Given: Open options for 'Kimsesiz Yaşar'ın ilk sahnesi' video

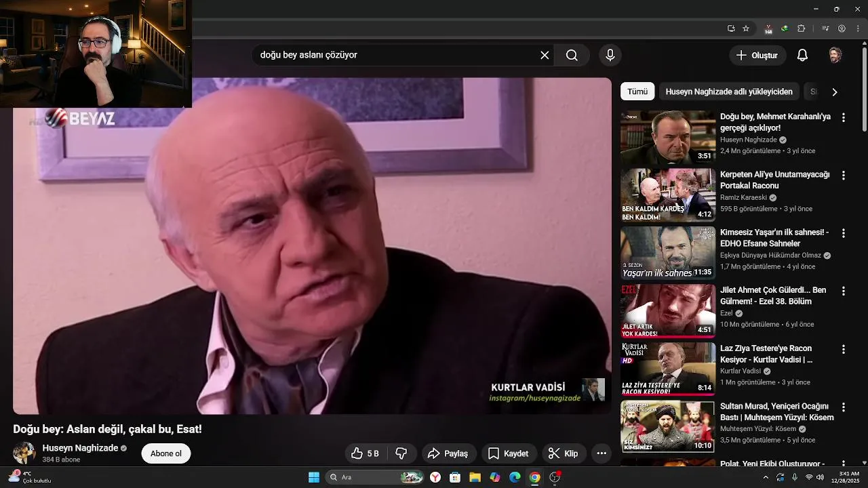Looking at the screenshot, I should (x=844, y=233).
